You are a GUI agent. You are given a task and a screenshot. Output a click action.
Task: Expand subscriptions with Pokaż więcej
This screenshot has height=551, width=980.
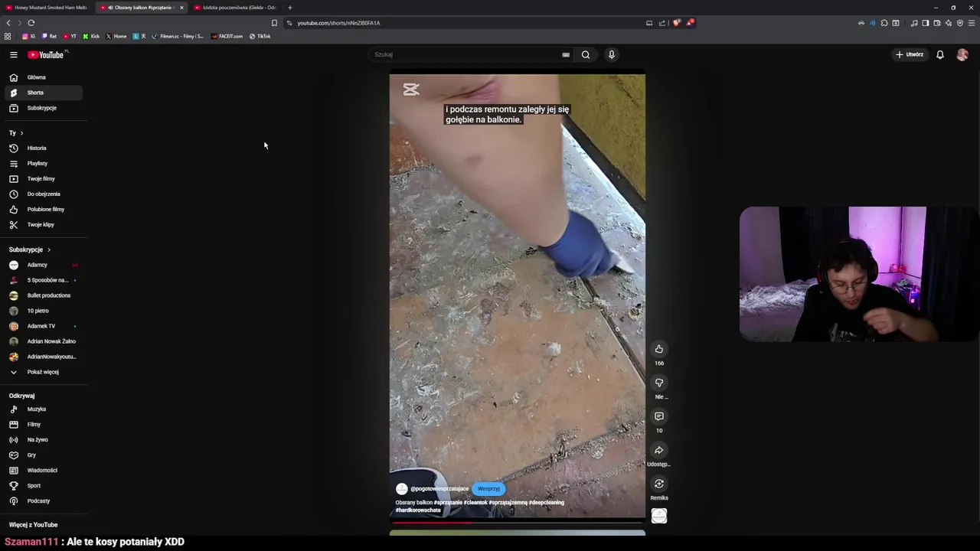click(44, 372)
